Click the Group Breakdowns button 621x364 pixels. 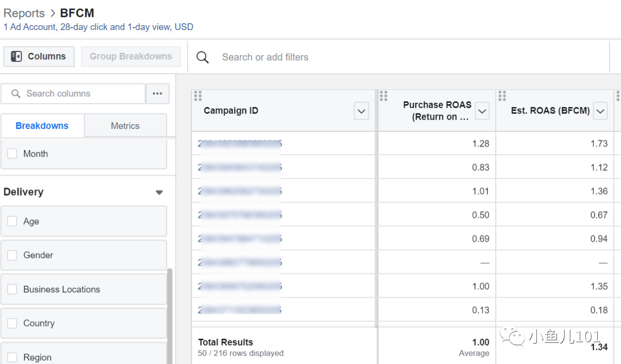click(131, 57)
